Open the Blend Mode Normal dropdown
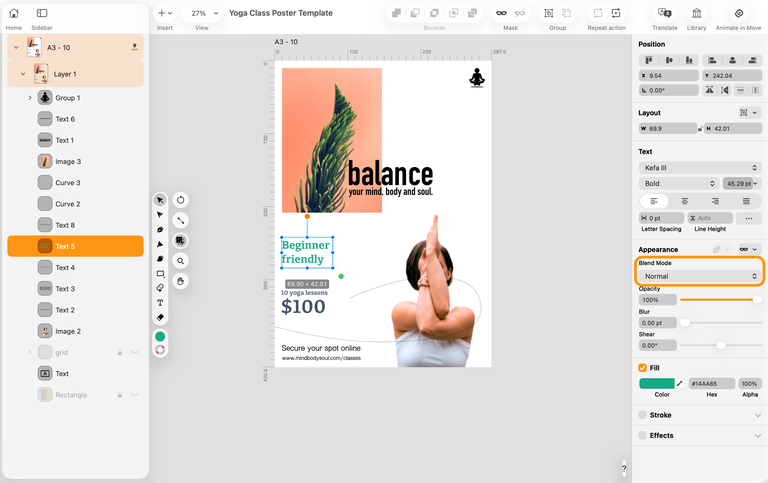This screenshot has width=768, height=483. pyautogui.click(x=700, y=276)
